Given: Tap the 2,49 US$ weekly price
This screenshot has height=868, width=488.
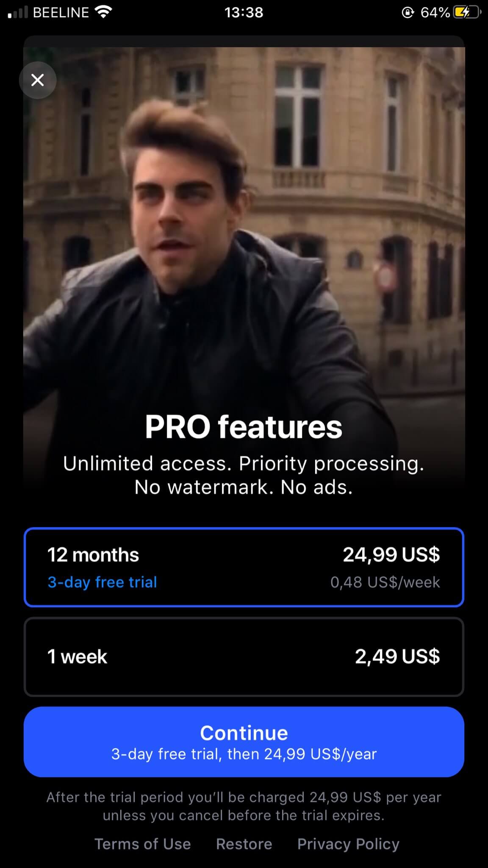Looking at the screenshot, I should (x=397, y=657).
